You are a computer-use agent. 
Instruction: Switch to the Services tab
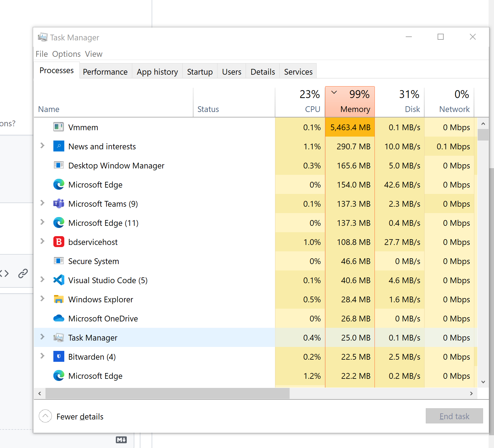pos(298,72)
